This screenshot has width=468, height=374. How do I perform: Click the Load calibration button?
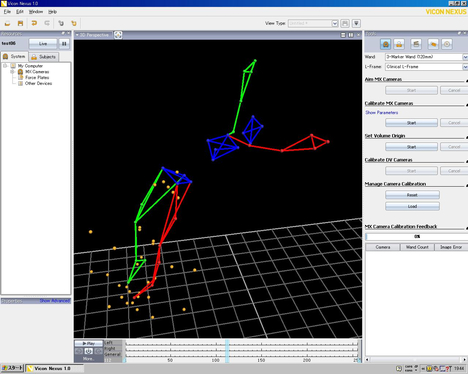click(412, 206)
